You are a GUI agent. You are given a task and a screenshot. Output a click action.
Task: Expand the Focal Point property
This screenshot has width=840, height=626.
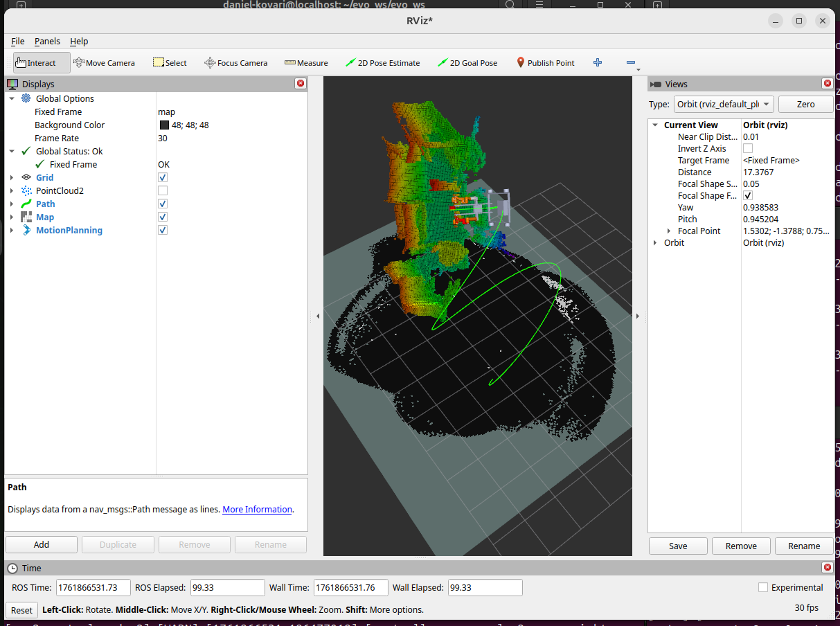click(668, 231)
